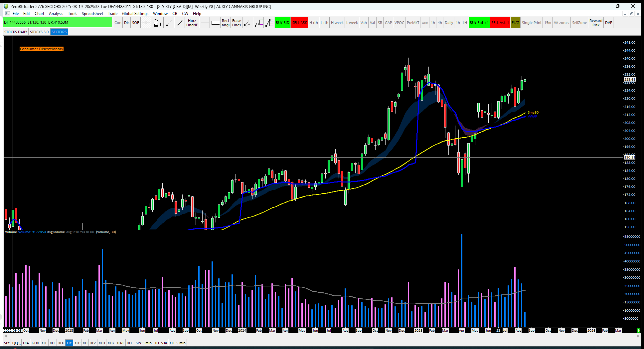Pick the fan projection levels tool
Viewport: 644px width, 349px height.
269,23
